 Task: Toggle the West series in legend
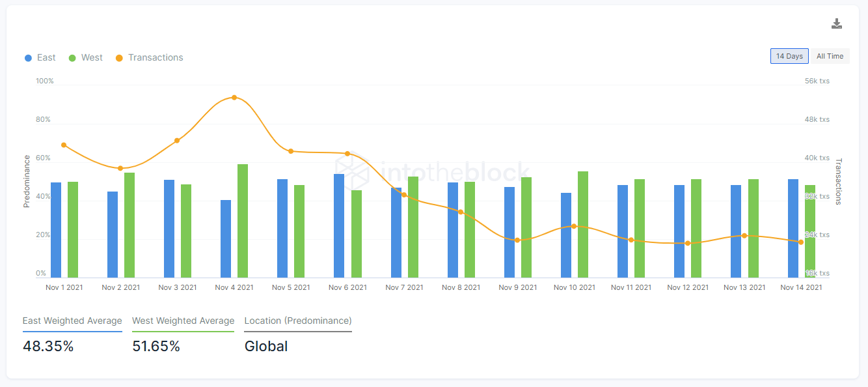(85, 57)
